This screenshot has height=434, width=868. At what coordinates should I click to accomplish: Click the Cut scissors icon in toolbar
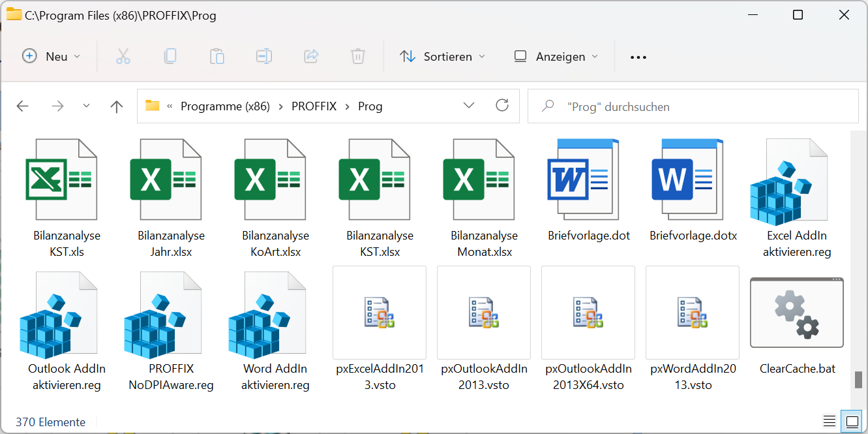coord(123,56)
